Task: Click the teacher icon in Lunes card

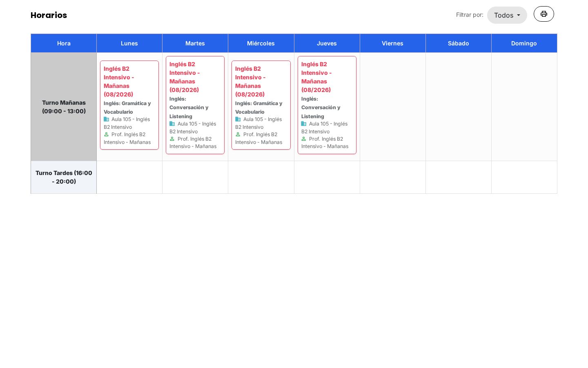Action: pos(106,135)
